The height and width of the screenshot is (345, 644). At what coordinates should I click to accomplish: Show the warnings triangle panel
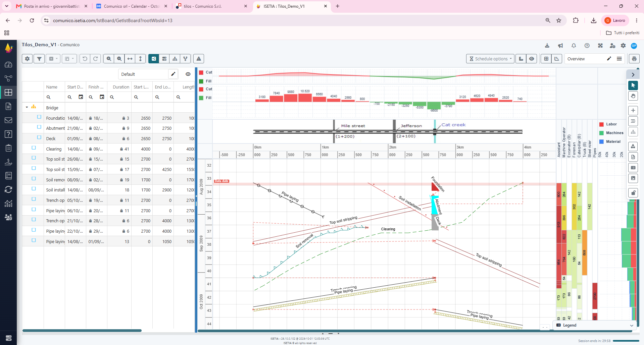point(199,59)
